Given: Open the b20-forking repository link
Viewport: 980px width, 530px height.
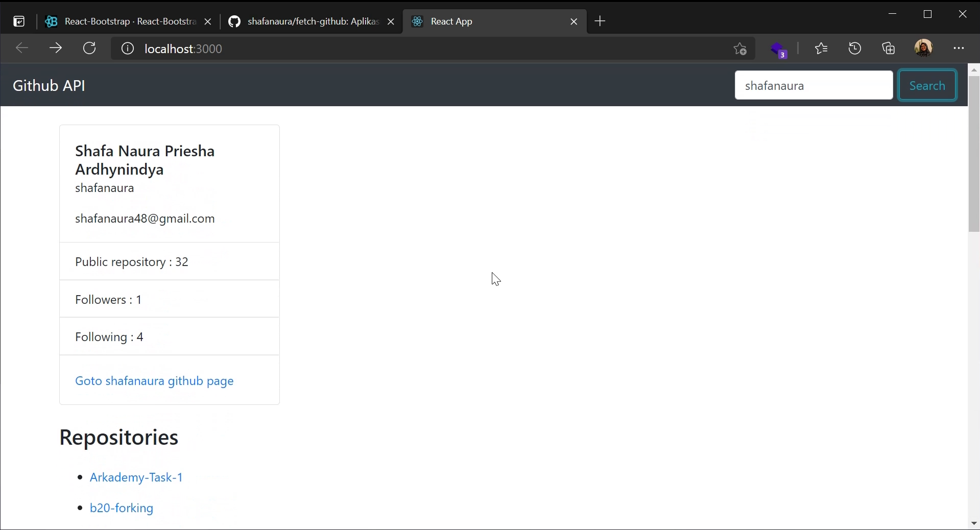Looking at the screenshot, I should [x=122, y=508].
